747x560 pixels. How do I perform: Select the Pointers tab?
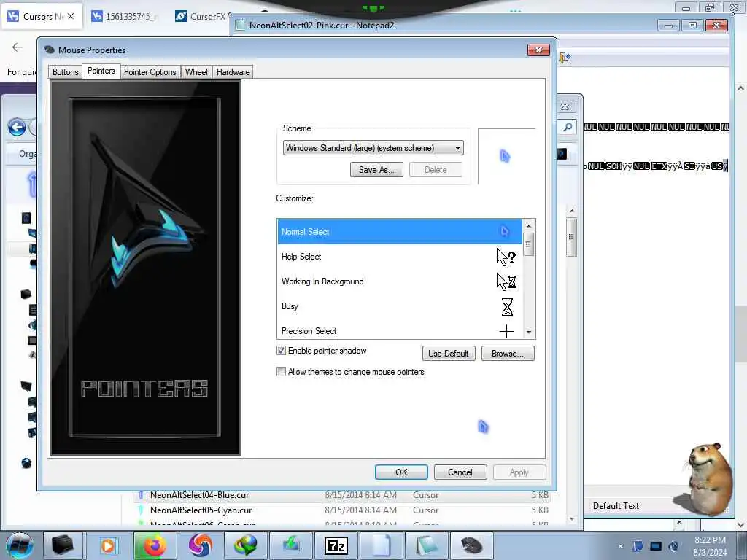coord(101,71)
